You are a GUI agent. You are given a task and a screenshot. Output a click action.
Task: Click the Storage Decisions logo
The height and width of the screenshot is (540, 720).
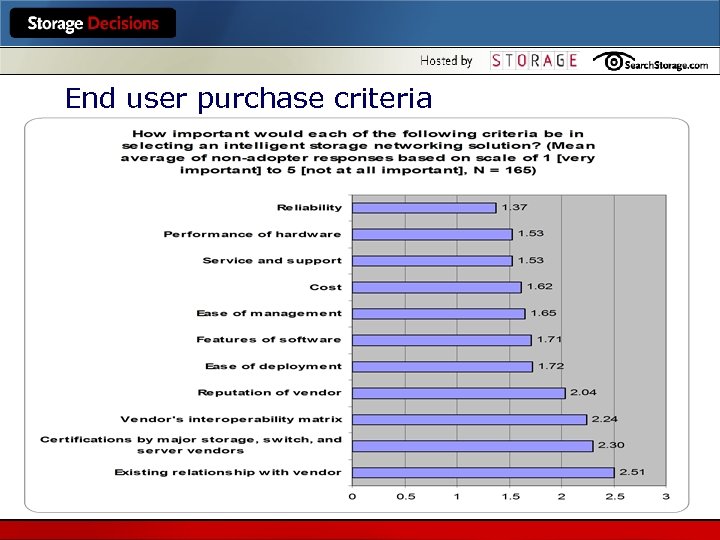tap(93, 23)
